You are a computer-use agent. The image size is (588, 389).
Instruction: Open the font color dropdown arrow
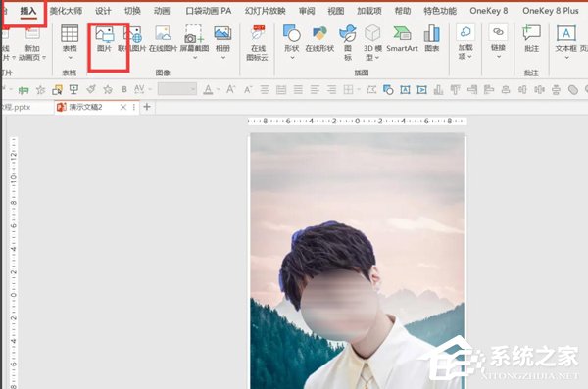click(218, 89)
